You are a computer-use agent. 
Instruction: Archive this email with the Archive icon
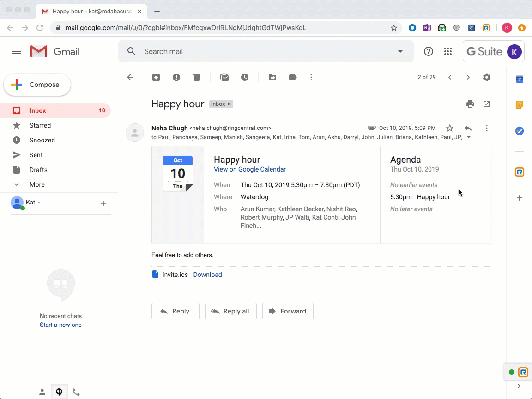(x=156, y=77)
